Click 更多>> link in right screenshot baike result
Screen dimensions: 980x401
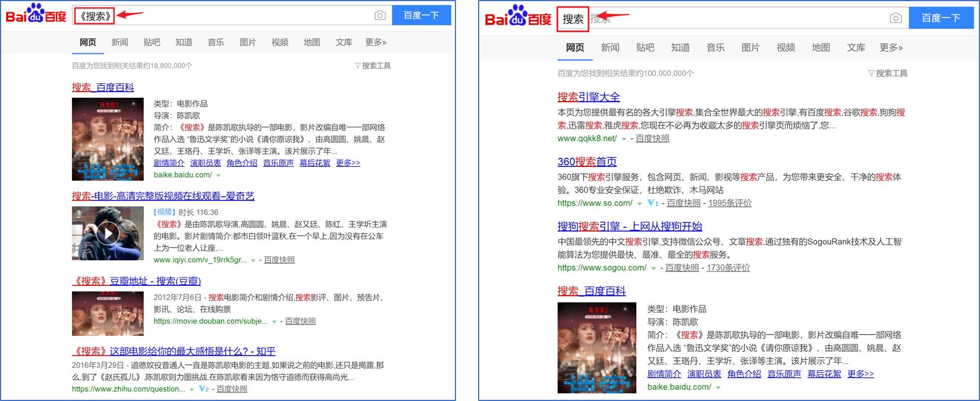pyautogui.click(x=860, y=374)
